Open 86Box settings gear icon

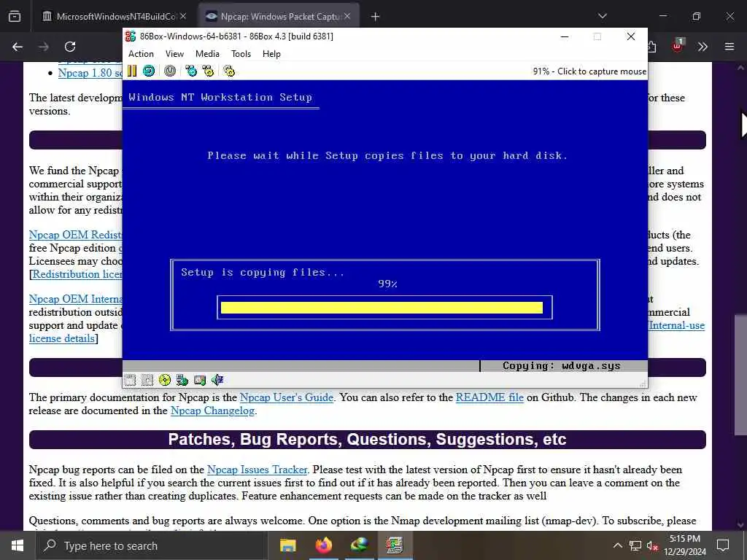point(229,71)
